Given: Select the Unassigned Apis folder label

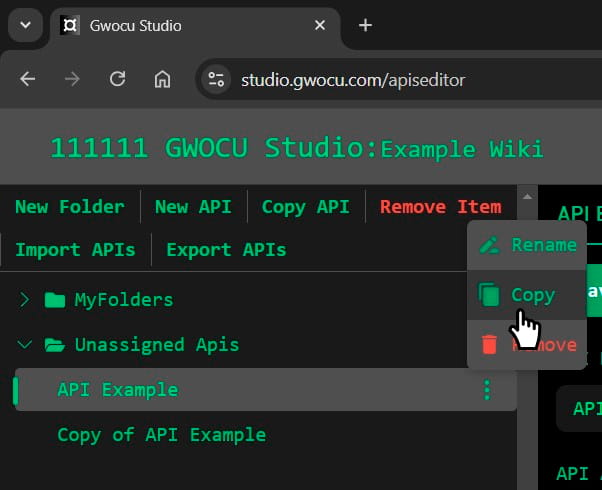Looking at the screenshot, I should click(x=157, y=345).
